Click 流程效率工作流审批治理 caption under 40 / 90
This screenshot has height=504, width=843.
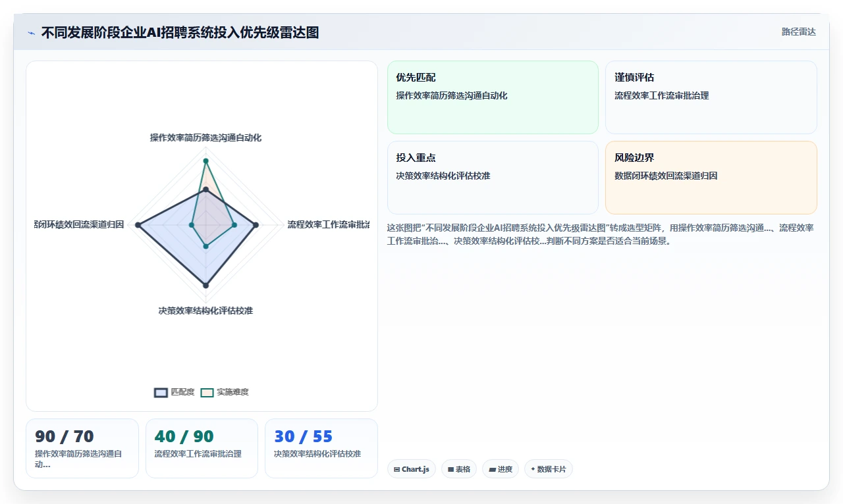(198, 454)
